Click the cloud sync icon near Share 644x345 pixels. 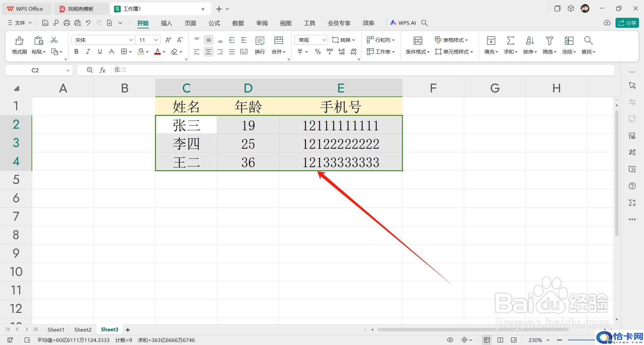pyautogui.click(x=607, y=23)
